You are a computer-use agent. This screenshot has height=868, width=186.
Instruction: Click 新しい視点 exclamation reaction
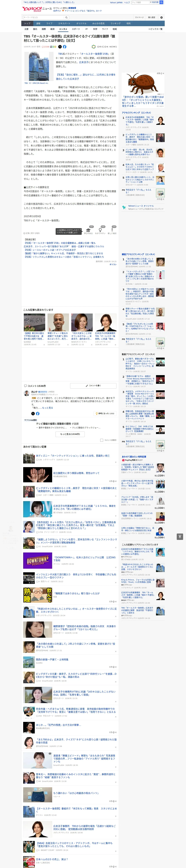(x=112, y=230)
